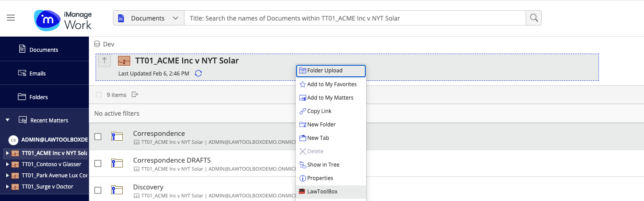644x201 pixels.
Task: Check the select-all box beside 9 items
Action: [x=99, y=95]
